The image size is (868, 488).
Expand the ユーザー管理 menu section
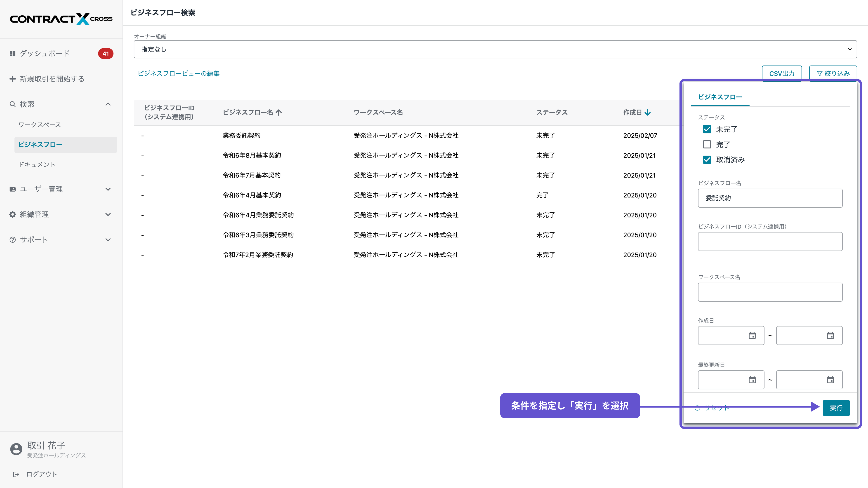point(108,189)
